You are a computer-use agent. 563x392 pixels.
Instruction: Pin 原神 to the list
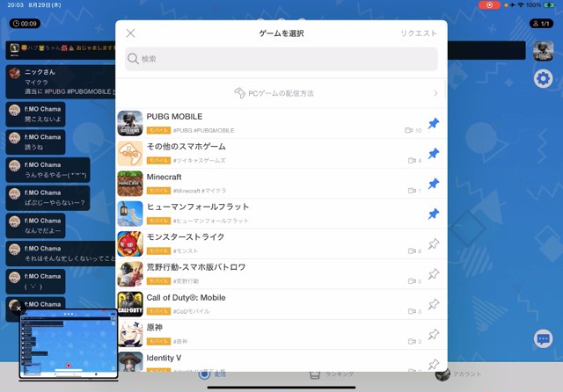pyautogui.click(x=434, y=334)
